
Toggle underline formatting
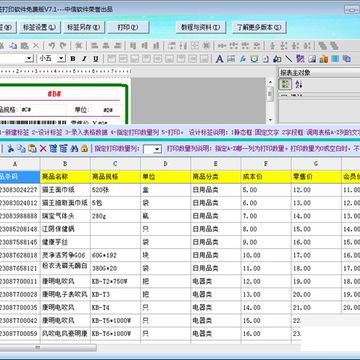(x=96, y=59)
